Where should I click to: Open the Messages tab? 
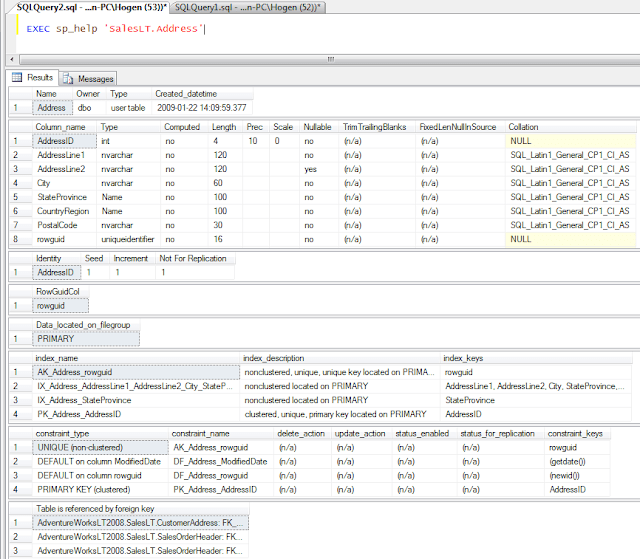click(89, 78)
